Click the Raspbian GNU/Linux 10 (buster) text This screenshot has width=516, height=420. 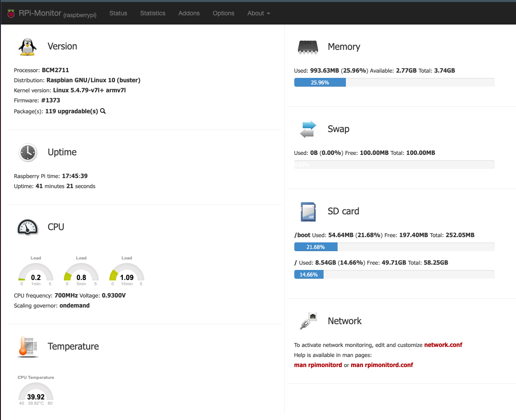[x=94, y=80]
